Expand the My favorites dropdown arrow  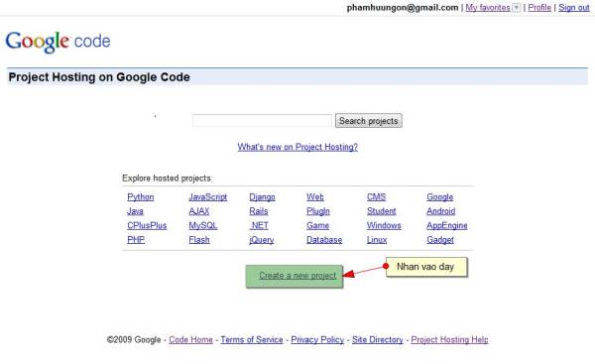click(x=516, y=8)
